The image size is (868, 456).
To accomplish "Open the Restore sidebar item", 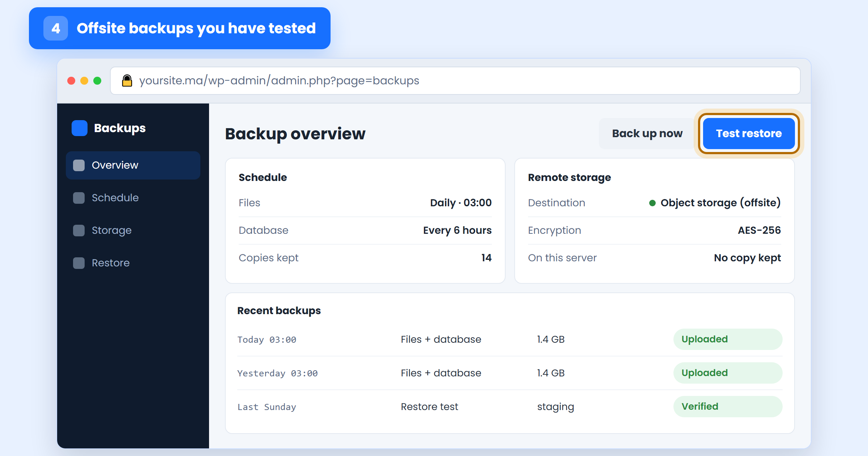I will (x=133, y=263).
